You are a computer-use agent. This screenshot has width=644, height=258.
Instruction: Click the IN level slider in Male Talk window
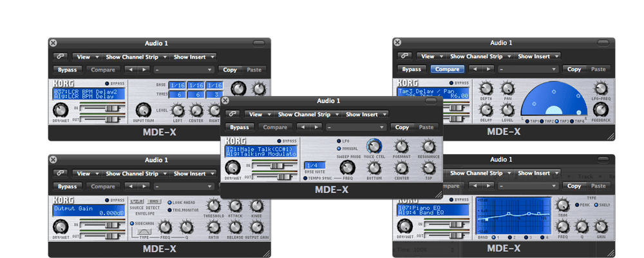(x=274, y=165)
